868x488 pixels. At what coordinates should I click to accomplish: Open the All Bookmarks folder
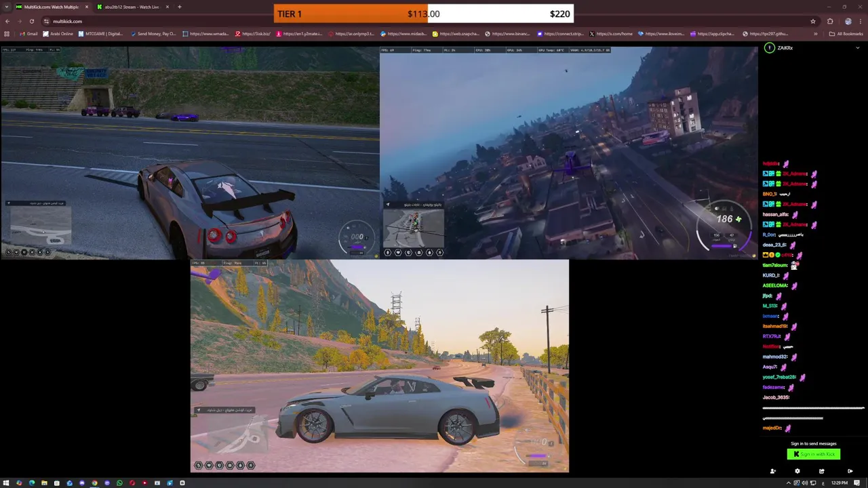point(847,34)
